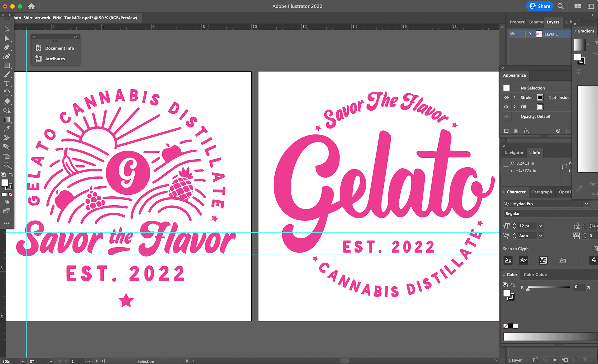Switch to Navigator tab

coord(514,153)
